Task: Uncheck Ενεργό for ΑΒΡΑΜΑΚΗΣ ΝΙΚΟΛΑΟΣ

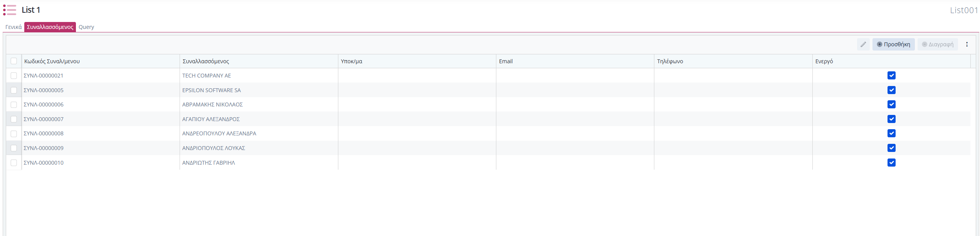Action: coord(891,105)
